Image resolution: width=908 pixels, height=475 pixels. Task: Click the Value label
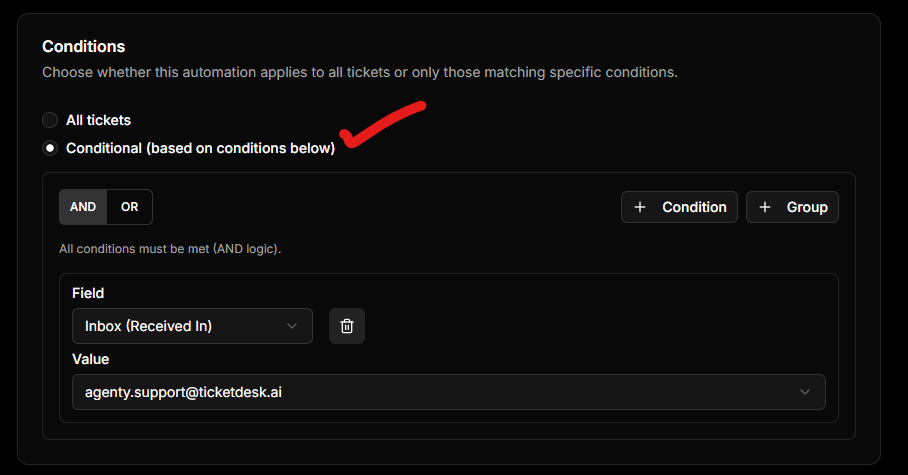point(90,359)
